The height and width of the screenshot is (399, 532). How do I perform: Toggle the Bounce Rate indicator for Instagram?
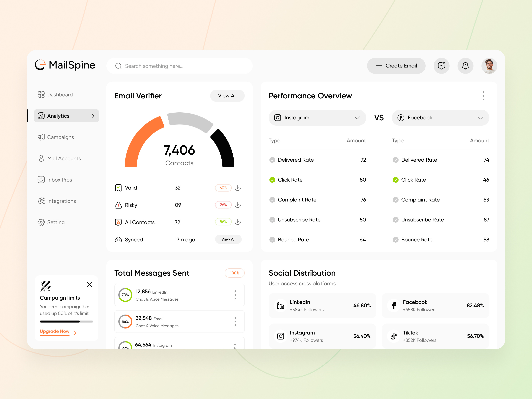click(x=272, y=240)
